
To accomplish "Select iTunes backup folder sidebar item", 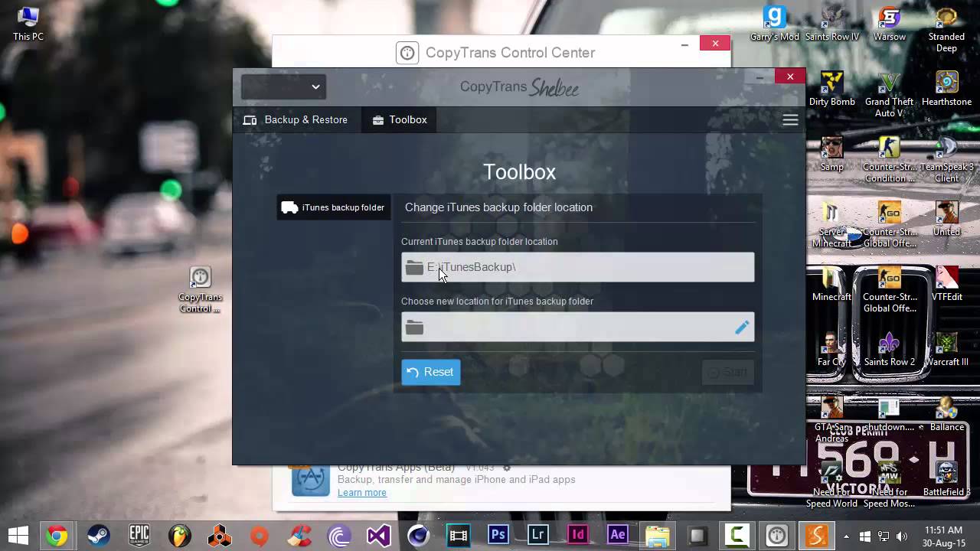I will pyautogui.click(x=334, y=207).
